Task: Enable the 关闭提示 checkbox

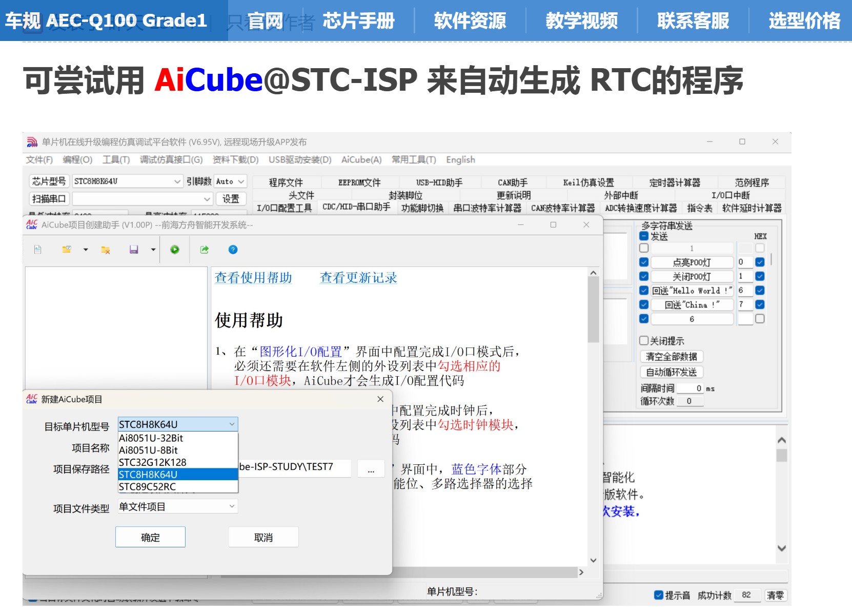Action: [644, 341]
